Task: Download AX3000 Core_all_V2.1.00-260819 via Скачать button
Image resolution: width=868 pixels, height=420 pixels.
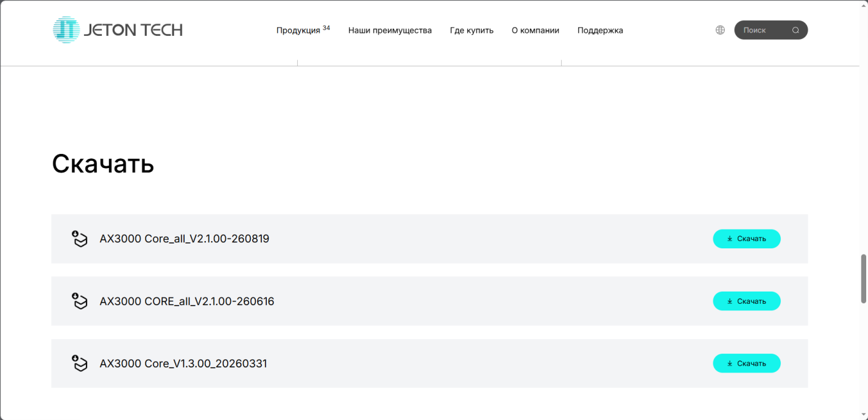Action: (746, 239)
